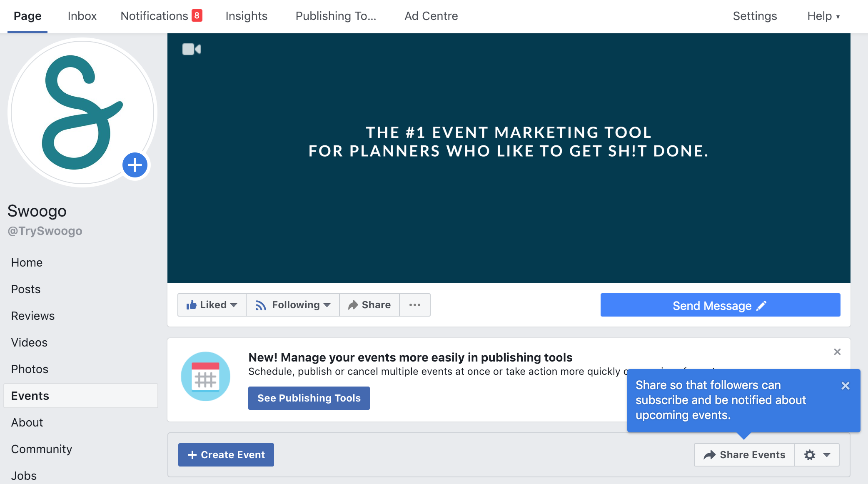Viewport: 868px width, 484px height.
Task: Open Photos in the sidebar
Action: (30, 369)
